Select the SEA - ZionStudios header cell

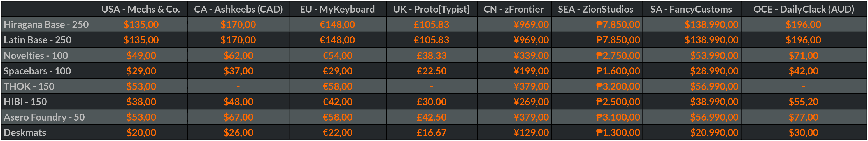595,9
